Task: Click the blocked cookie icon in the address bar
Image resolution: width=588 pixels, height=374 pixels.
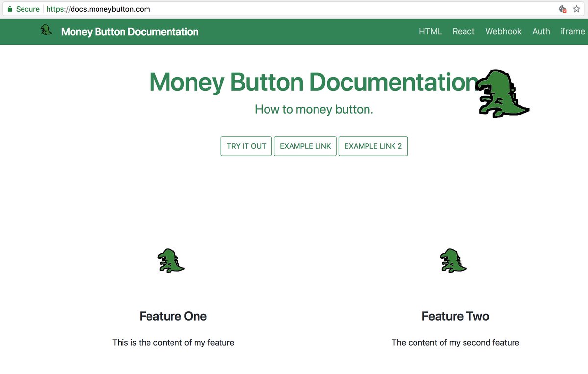Action: pos(563,9)
